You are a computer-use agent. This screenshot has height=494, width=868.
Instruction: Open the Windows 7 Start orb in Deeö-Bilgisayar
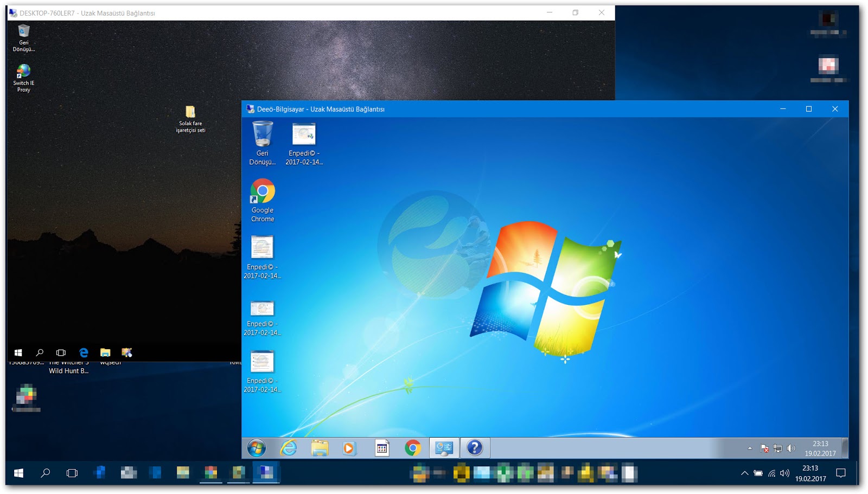pyautogui.click(x=257, y=448)
